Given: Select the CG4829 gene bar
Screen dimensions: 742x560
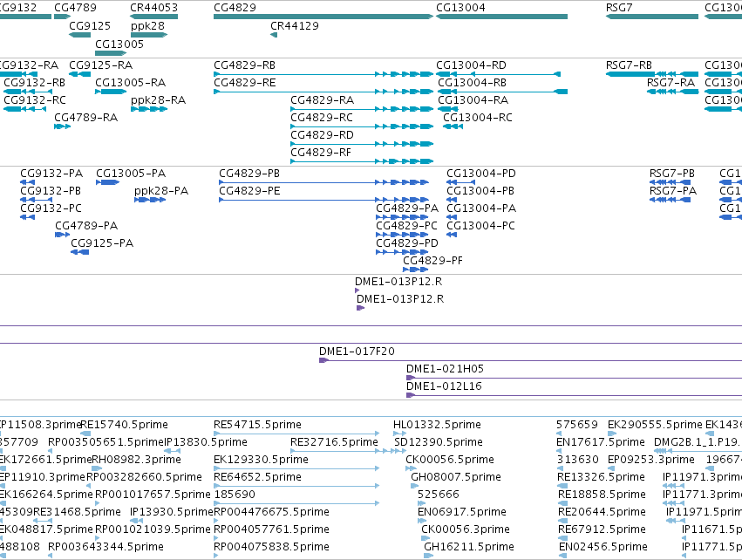Looking at the screenshot, I should pyautogui.click(x=323, y=17).
